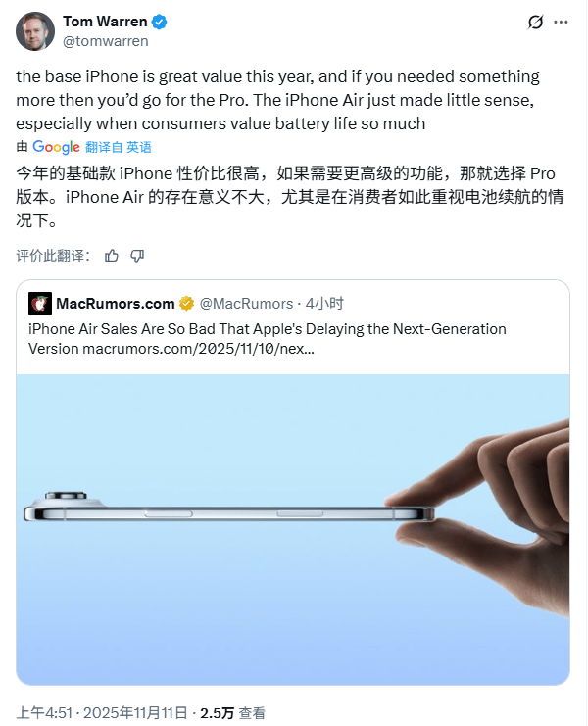
Task: Click the 2.5万 查看 view count
Action: [x=232, y=712]
